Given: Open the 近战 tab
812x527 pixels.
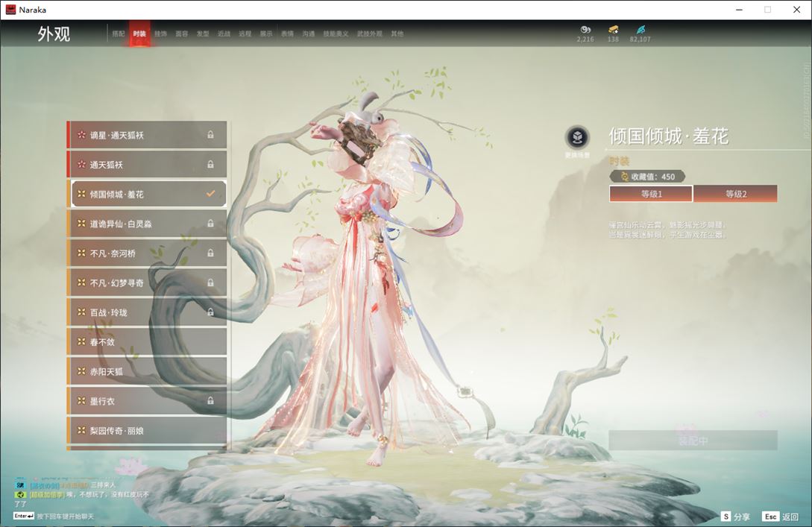Looking at the screenshot, I should pos(224,34).
